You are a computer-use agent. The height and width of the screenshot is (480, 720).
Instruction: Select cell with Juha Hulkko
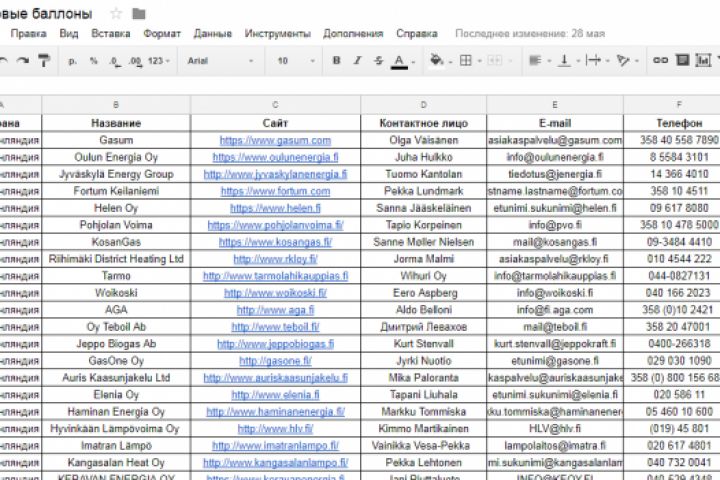click(x=423, y=157)
